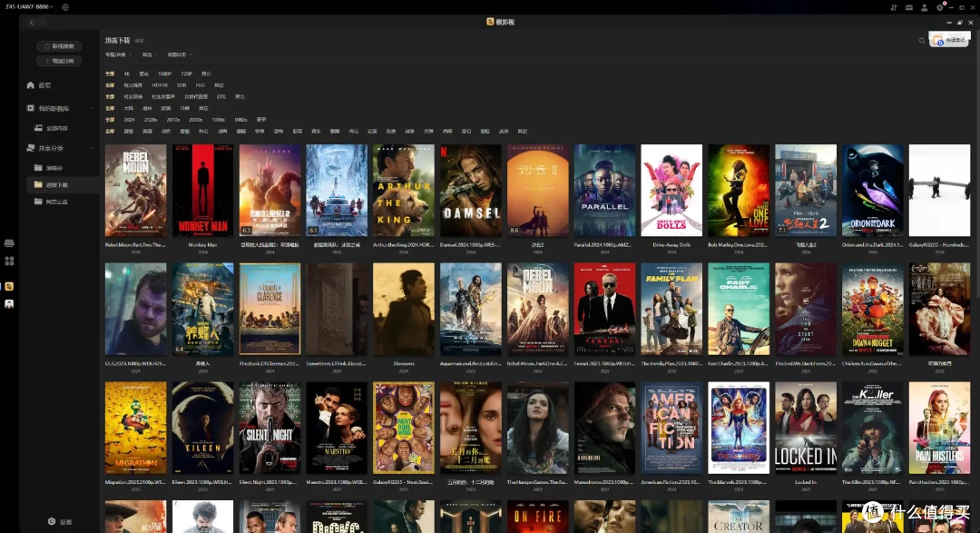
Task: Click the bottom white app icon in dock
Action: 9,303
